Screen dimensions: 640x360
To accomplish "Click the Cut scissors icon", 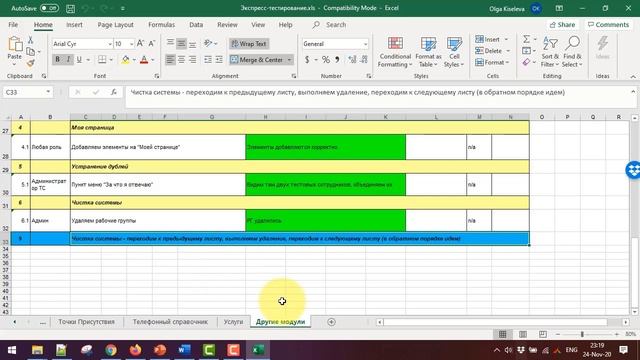I will point(30,40).
